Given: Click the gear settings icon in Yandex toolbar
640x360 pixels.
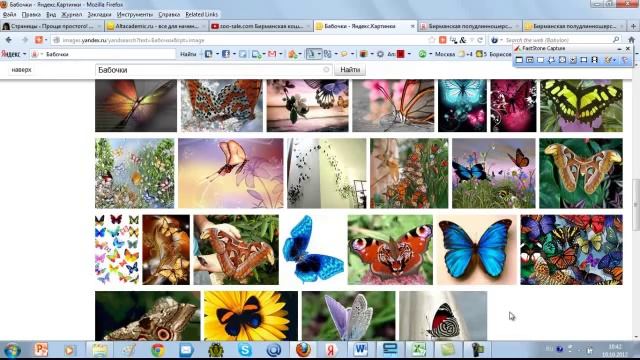Looking at the screenshot, I should [380, 54].
